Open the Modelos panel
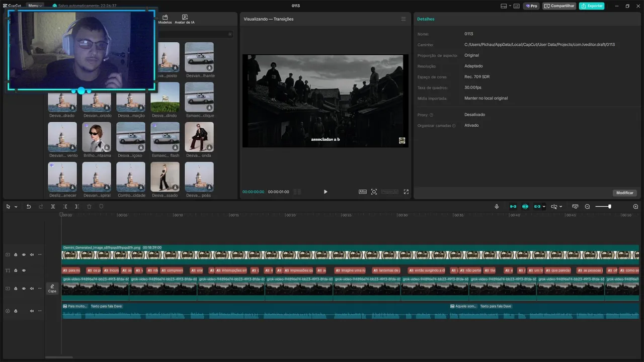644x362 pixels. point(165,20)
